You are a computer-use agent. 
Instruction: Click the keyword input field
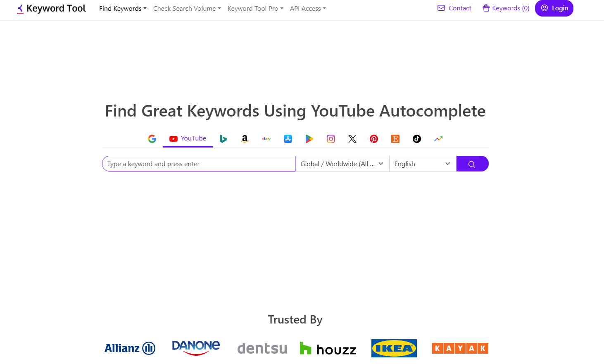(199, 164)
